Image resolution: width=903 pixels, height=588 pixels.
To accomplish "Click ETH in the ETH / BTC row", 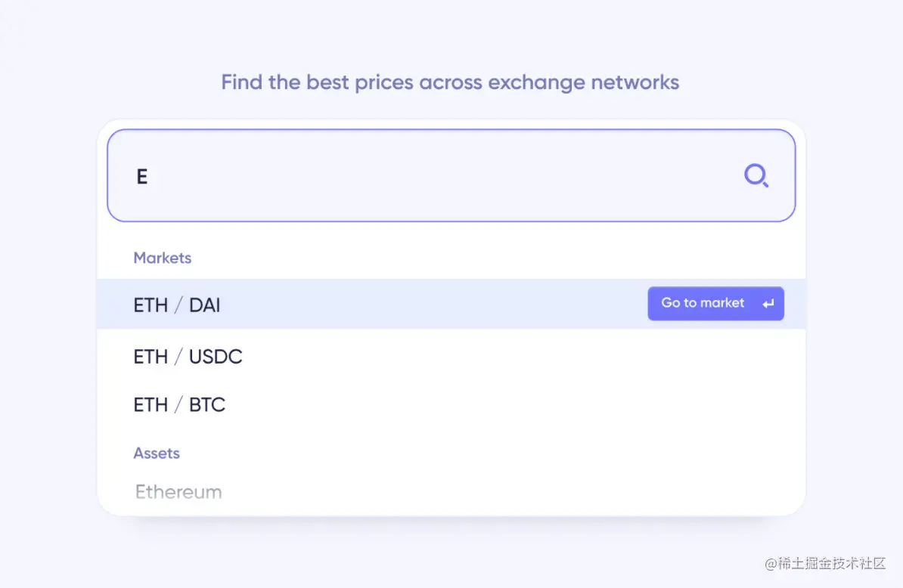I will [150, 405].
